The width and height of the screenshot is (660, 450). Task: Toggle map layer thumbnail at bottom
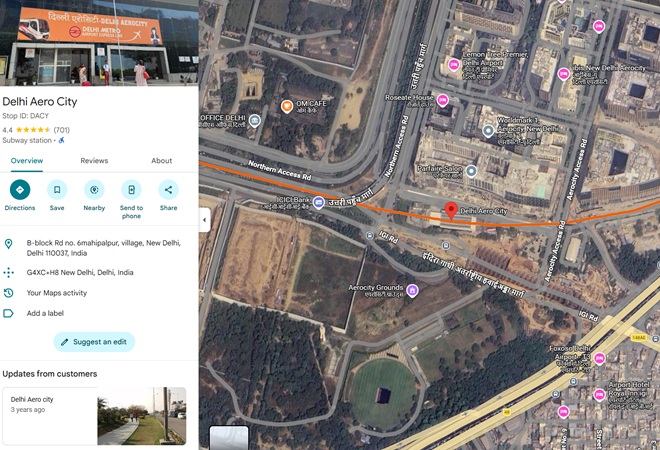(x=229, y=438)
